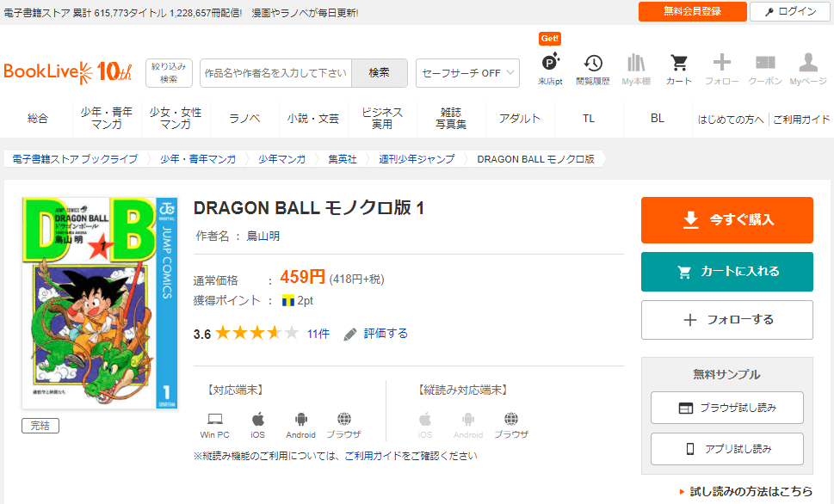The height and width of the screenshot is (504, 834).
Task: Click the カートに入れる button
Action: pyautogui.click(x=726, y=272)
